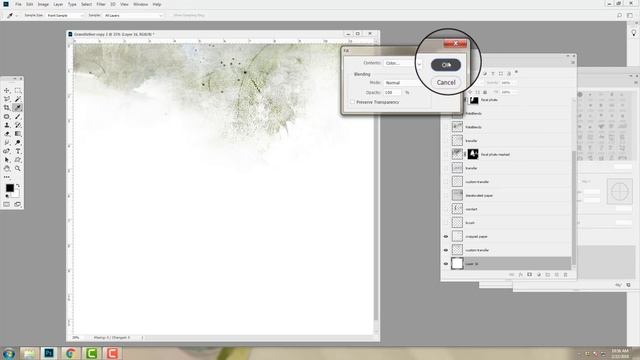
Task: Open the Windows Start button
Action: point(9,353)
